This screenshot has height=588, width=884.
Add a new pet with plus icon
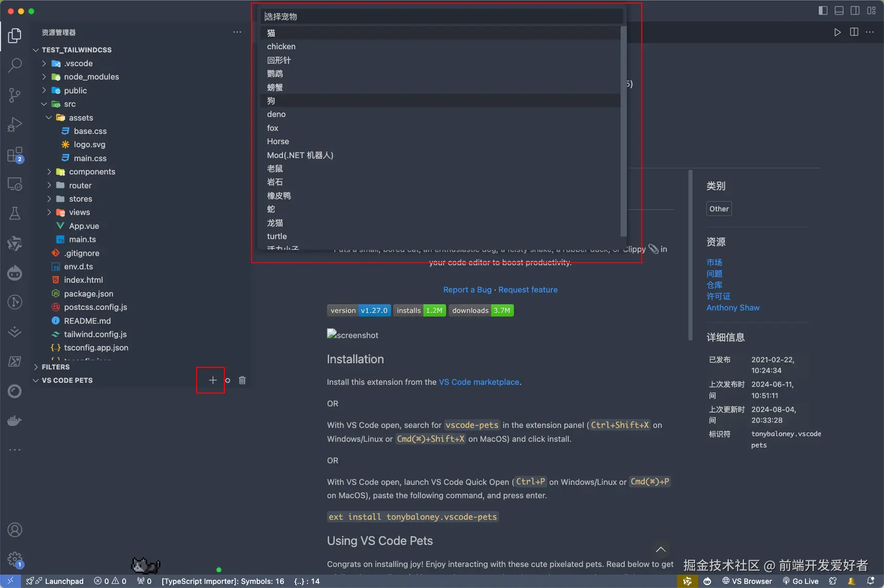pyautogui.click(x=213, y=380)
